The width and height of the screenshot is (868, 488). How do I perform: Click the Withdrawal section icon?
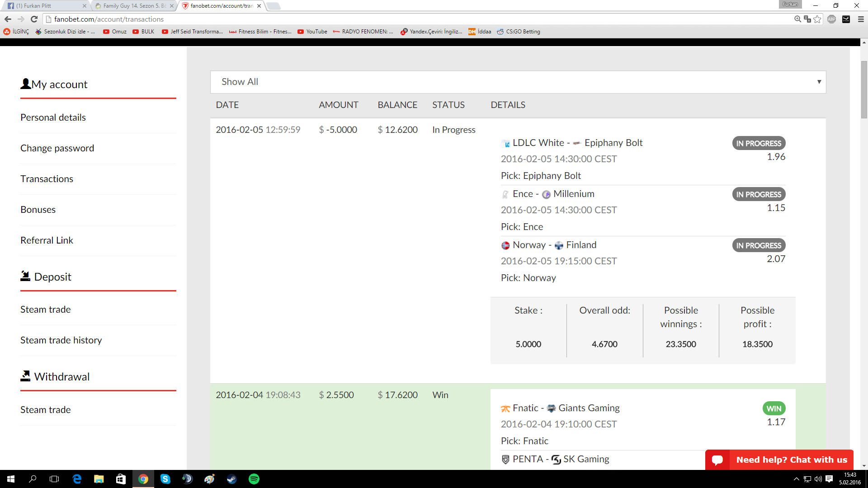pyautogui.click(x=25, y=375)
